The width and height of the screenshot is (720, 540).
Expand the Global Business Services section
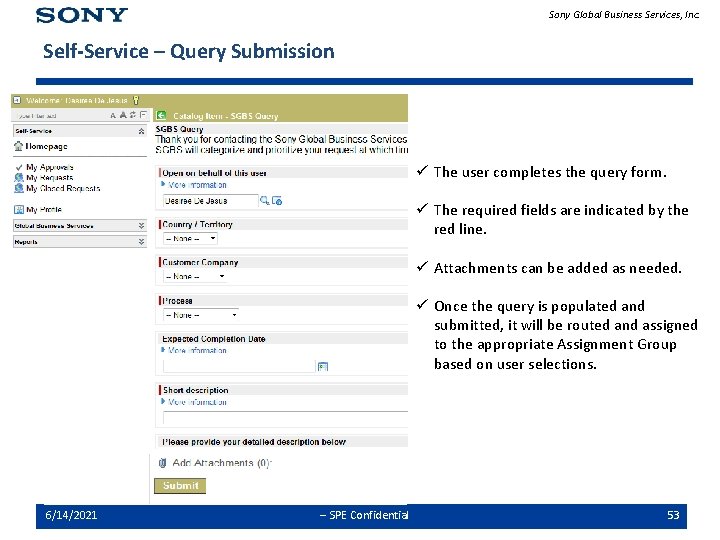pyautogui.click(x=141, y=225)
